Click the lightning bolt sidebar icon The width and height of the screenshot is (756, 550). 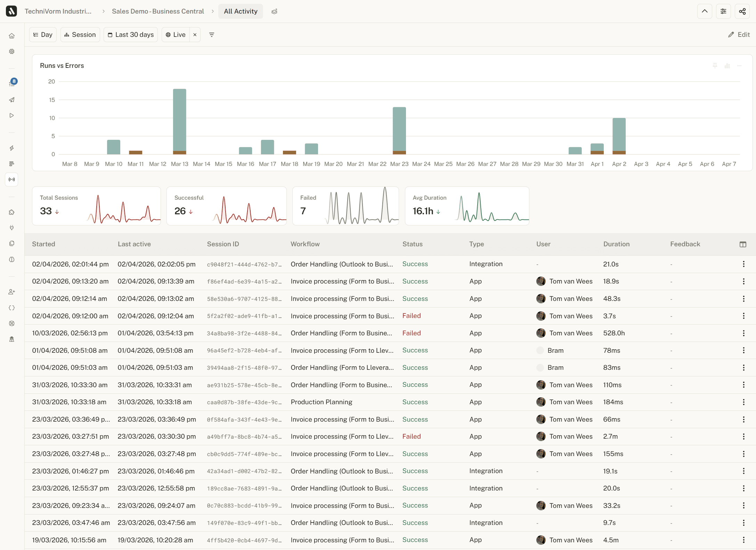coord(12,148)
